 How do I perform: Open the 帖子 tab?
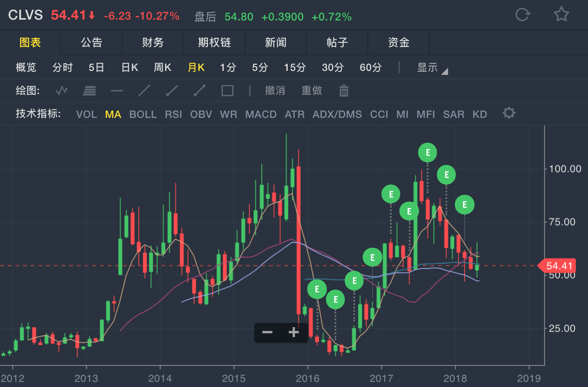(x=337, y=42)
